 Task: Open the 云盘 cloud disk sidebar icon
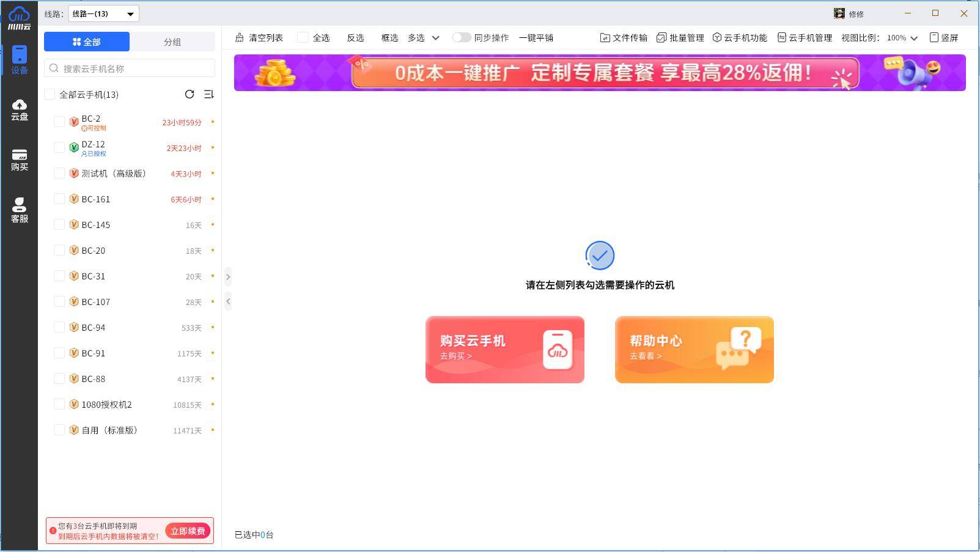point(19,109)
